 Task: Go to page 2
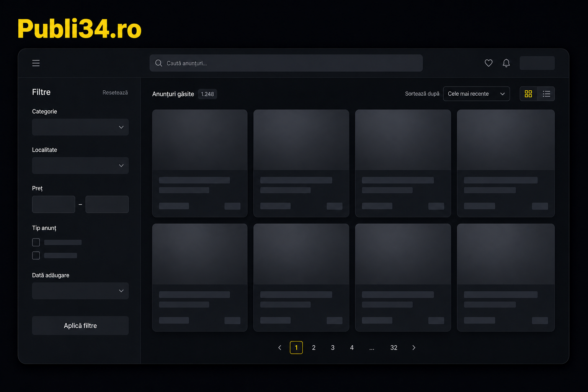pos(314,348)
